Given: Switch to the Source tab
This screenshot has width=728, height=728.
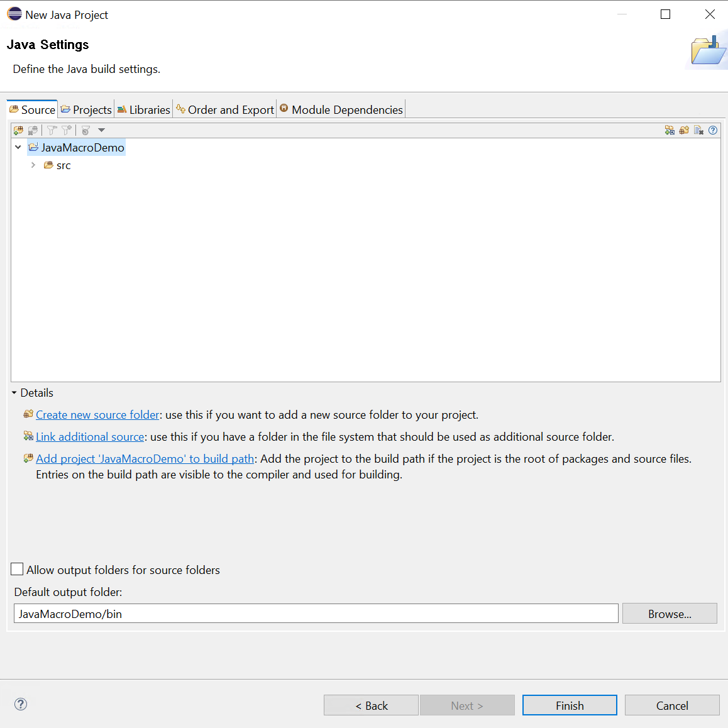Looking at the screenshot, I should point(33,109).
